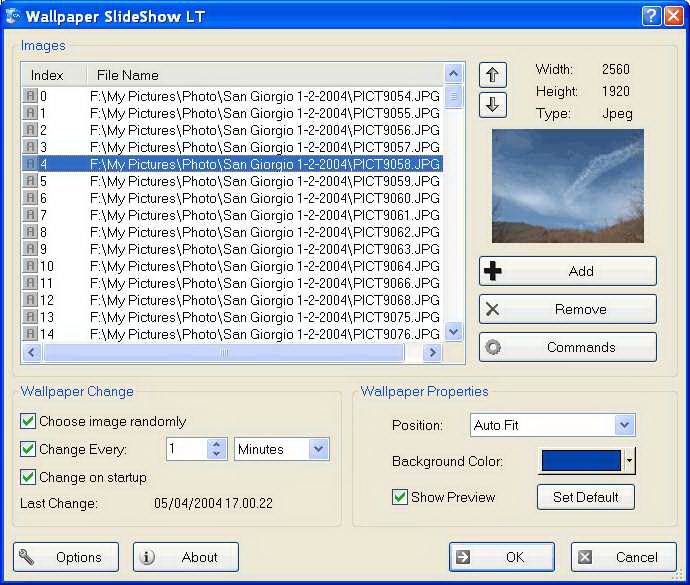Open the Position Auto Fit dropdown
Image resolution: width=690 pixels, height=585 pixels.
pyautogui.click(x=624, y=425)
